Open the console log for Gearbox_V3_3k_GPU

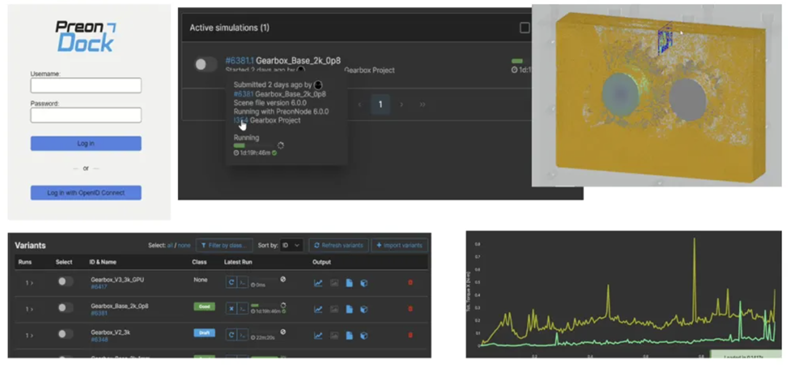pos(243,283)
